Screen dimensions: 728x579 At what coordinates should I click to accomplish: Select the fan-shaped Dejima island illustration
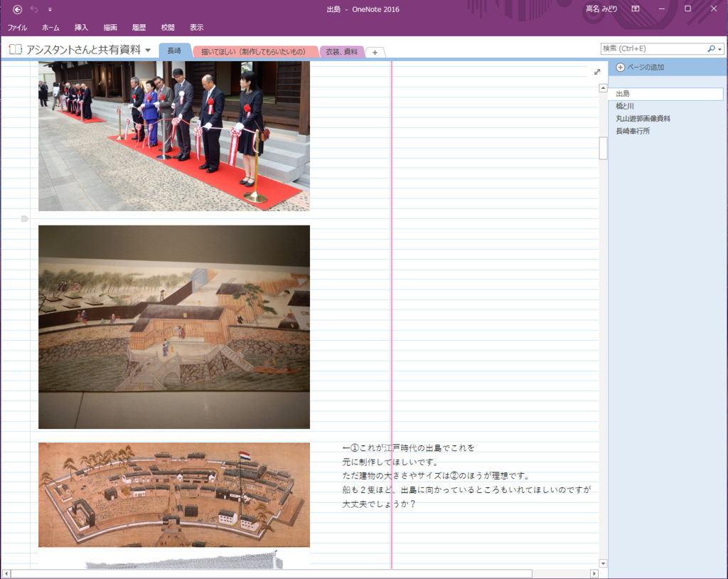click(x=174, y=495)
